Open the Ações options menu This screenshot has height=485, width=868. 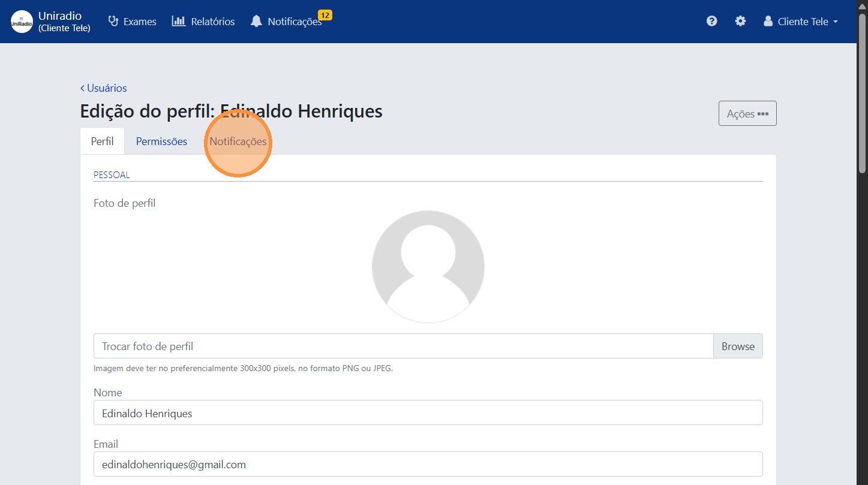click(747, 113)
